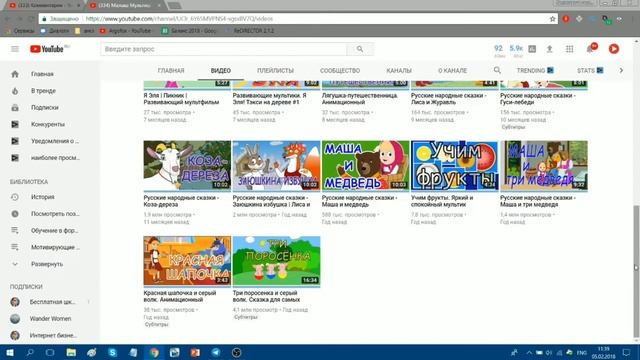Open Красная шапочка video title
The height and width of the screenshot is (360, 640).
[x=180, y=296]
